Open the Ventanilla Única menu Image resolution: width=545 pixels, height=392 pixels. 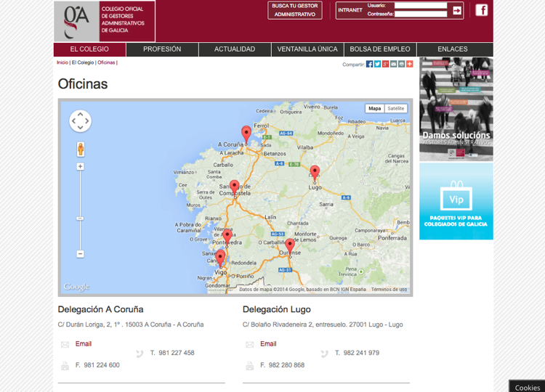pos(307,49)
